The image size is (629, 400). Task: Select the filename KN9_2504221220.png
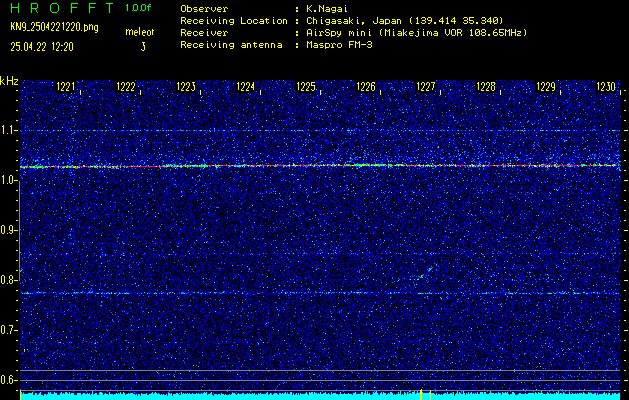pos(54,27)
